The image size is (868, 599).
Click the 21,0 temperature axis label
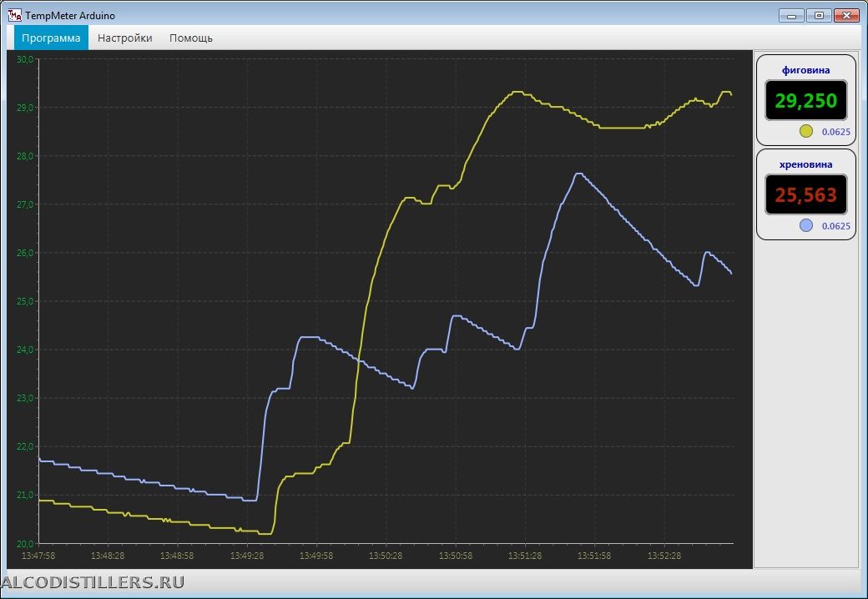click(26, 495)
